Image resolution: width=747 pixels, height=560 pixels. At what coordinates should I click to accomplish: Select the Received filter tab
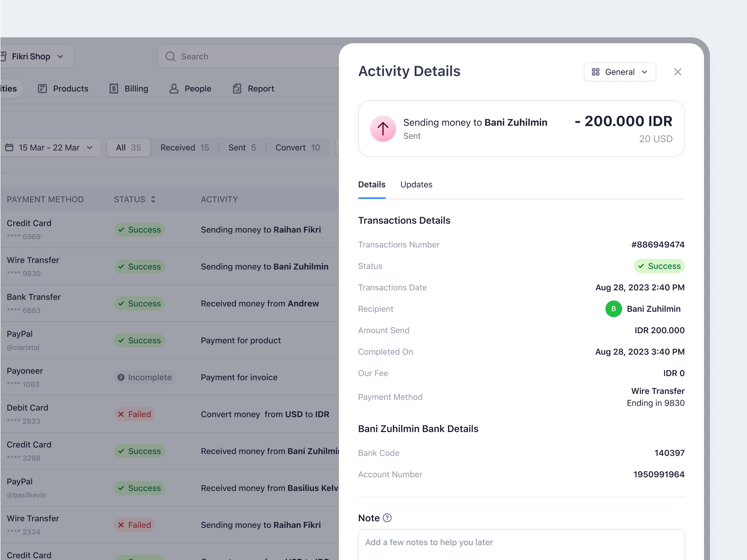click(185, 147)
